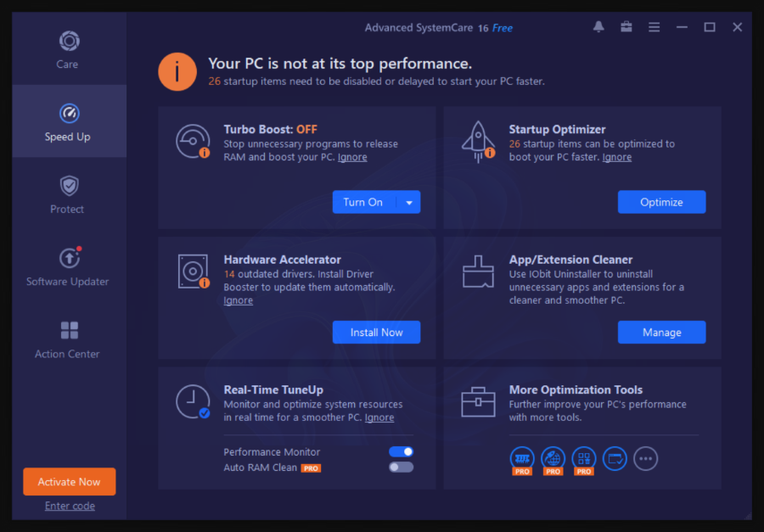Image resolution: width=764 pixels, height=532 pixels.
Task: Open the toolbox briefcase icon in title bar
Action: coord(626,27)
